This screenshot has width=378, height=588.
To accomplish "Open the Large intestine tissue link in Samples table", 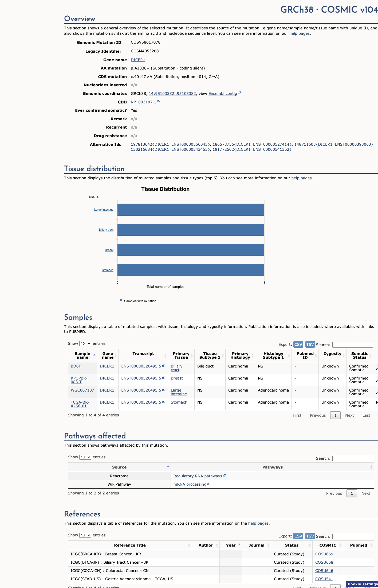I will pos(179,392).
